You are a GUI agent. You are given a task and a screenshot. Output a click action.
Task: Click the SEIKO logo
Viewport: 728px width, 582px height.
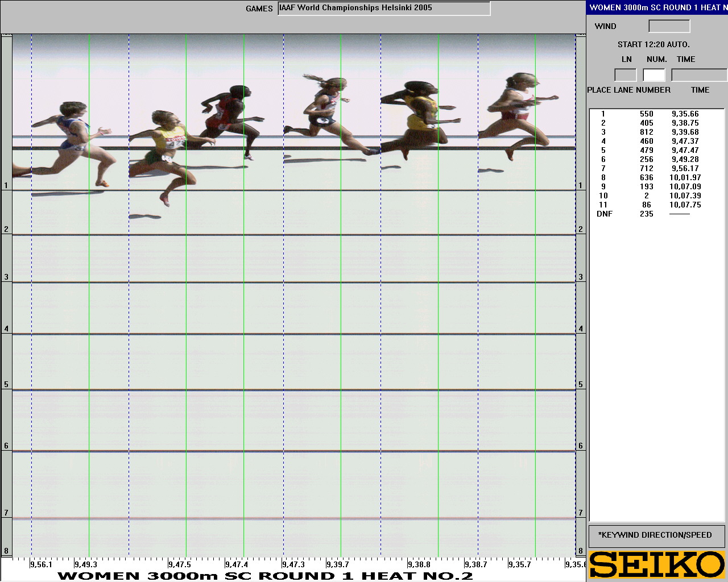point(657,565)
